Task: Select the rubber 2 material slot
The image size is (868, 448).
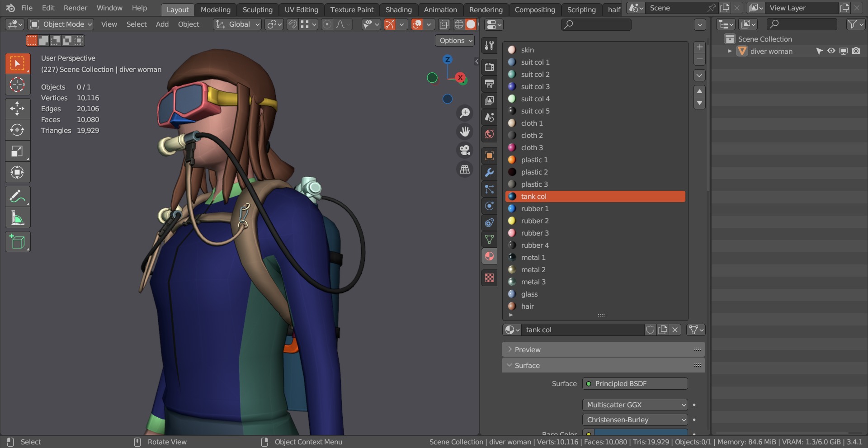Action: pyautogui.click(x=595, y=221)
